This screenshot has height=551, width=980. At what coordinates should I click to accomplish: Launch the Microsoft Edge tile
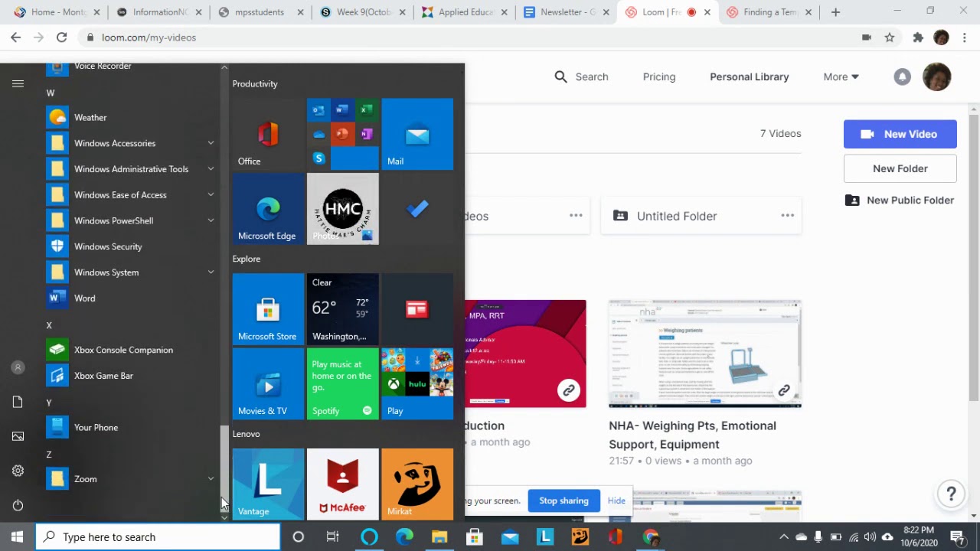pyautogui.click(x=268, y=209)
